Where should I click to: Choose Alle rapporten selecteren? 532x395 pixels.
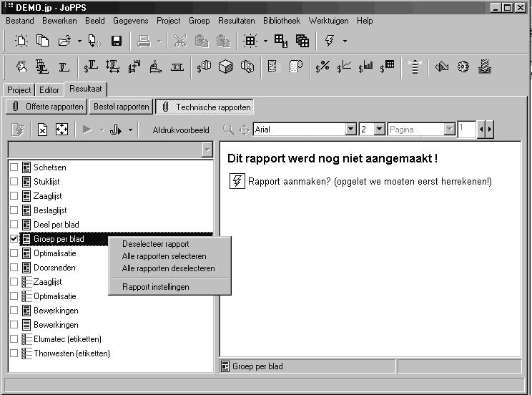tap(164, 256)
